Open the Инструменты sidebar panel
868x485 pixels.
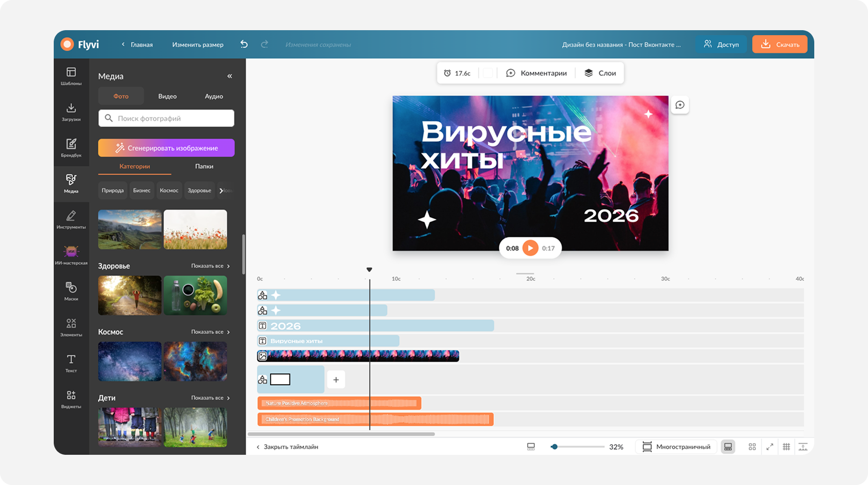(x=71, y=219)
